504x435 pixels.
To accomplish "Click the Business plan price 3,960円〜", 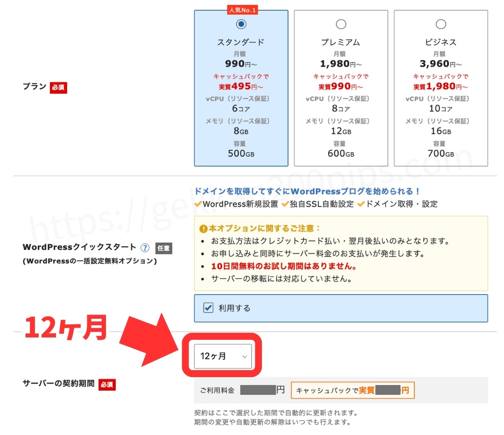I will [441, 63].
